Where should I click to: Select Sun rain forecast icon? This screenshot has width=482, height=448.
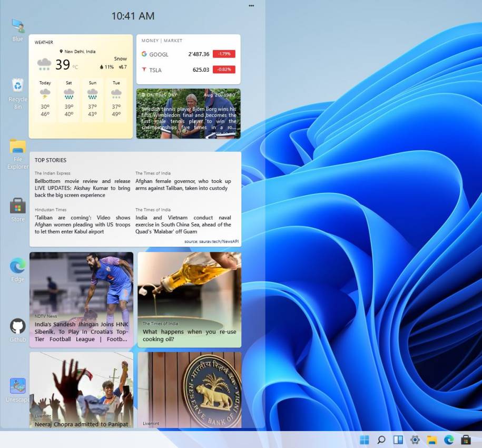pos(93,93)
